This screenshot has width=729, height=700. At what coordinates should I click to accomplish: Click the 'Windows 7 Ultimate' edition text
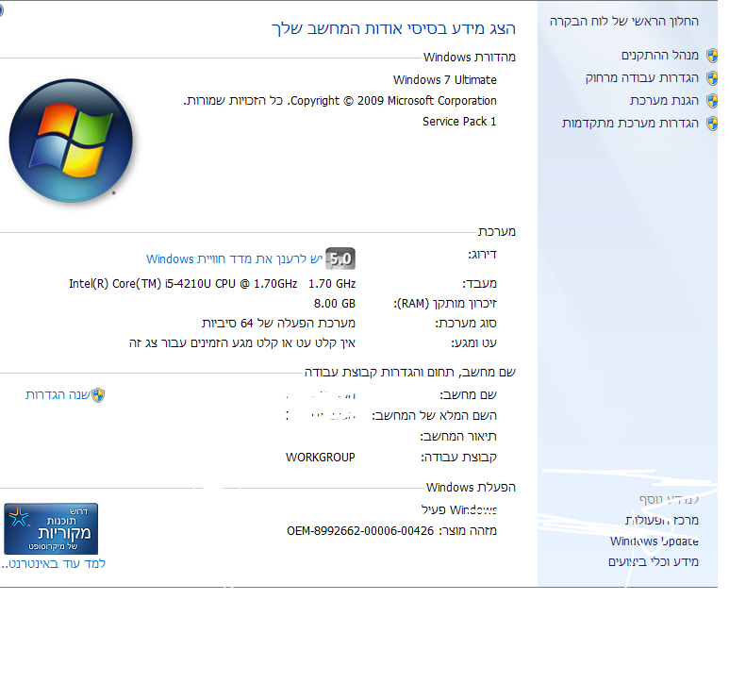point(445,80)
